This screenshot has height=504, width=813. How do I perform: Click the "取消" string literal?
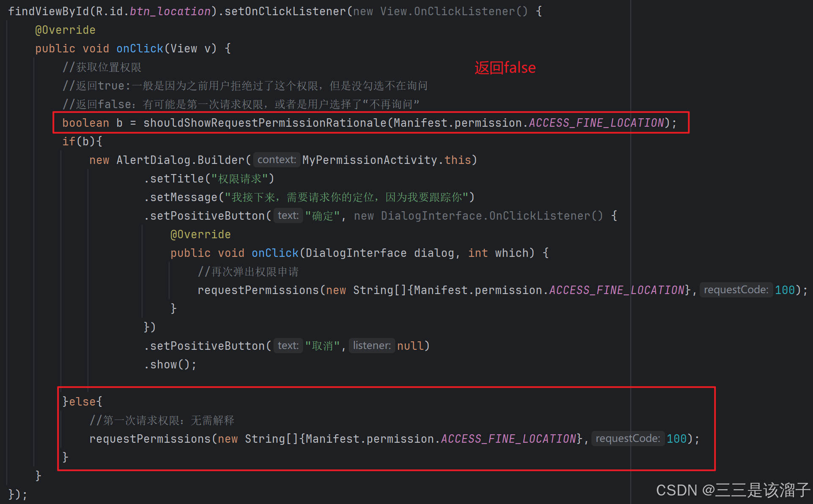tap(322, 346)
